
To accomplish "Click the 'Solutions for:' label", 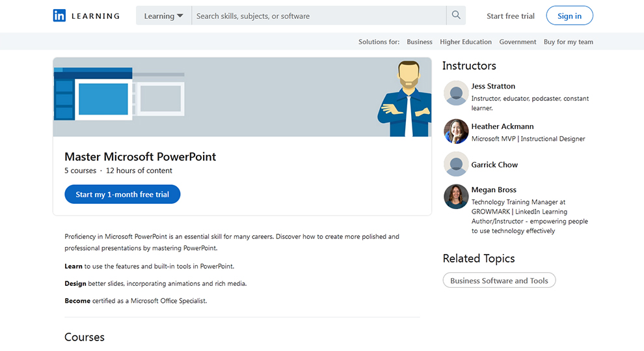I will coord(379,42).
